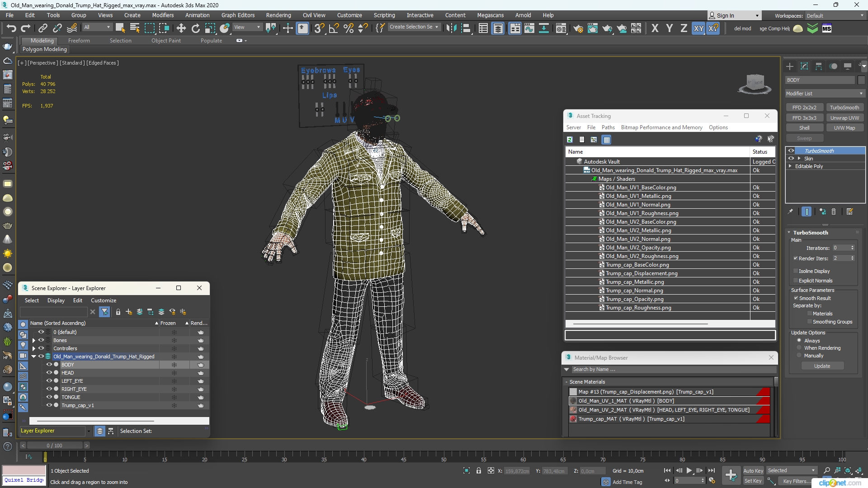Open the Modify command panel tab
The height and width of the screenshot is (488, 868).
804,66
